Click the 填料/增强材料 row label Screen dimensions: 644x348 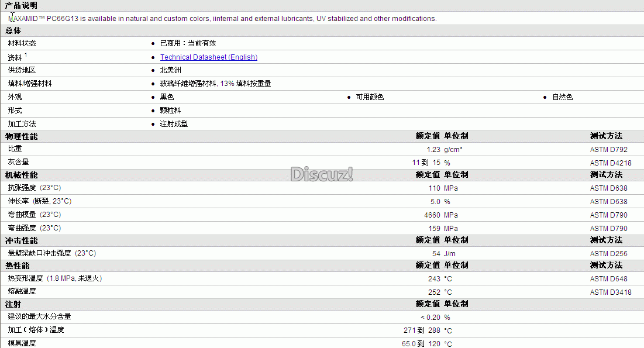coord(30,84)
